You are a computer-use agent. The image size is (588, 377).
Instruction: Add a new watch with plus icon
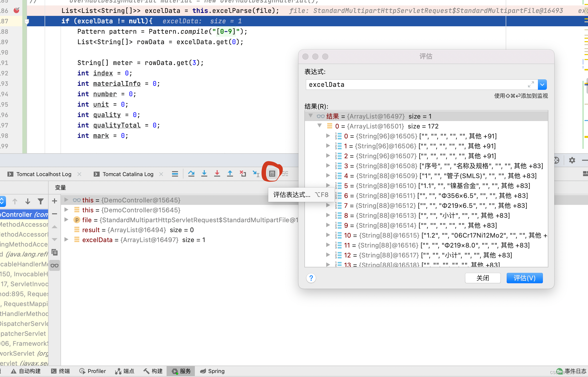coord(55,201)
